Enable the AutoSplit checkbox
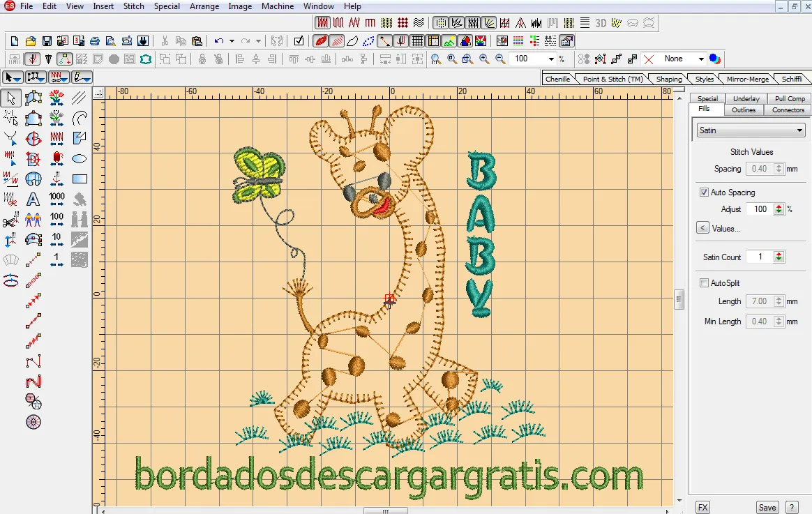The width and height of the screenshot is (812, 514). click(x=705, y=282)
